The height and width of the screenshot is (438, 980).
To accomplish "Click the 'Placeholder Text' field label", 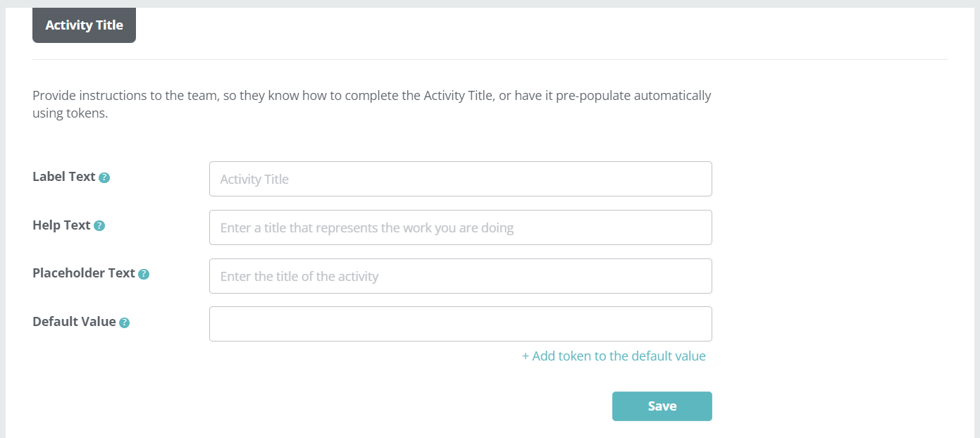I will pyautogui.click(x=83, y=273).
